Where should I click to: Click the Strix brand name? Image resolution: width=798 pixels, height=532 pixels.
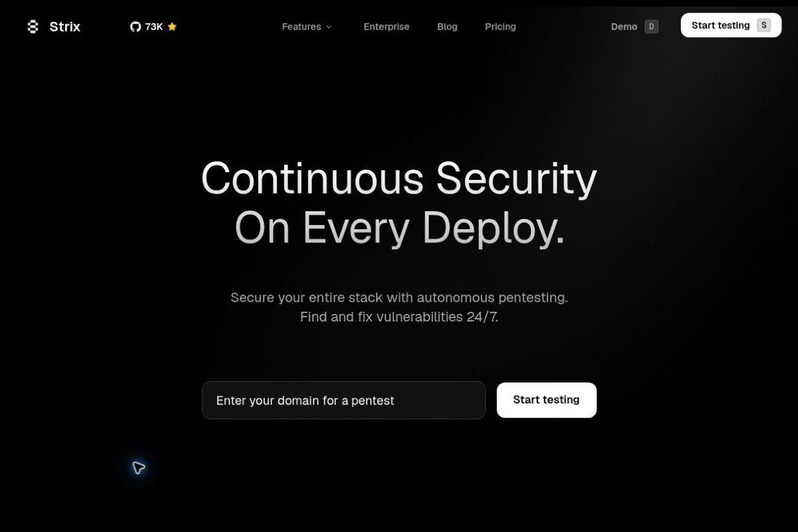click(65, 27)
